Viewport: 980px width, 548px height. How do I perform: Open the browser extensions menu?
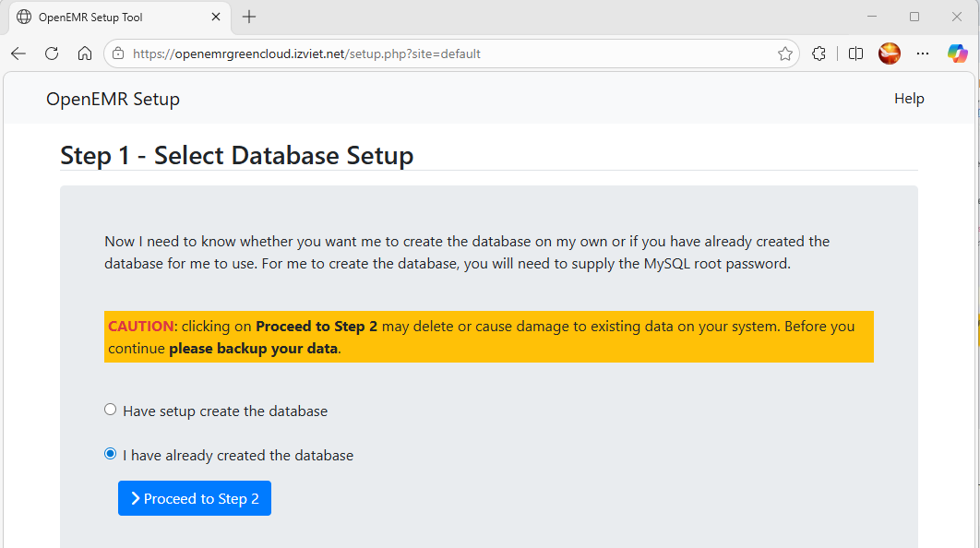coord(819,54)
